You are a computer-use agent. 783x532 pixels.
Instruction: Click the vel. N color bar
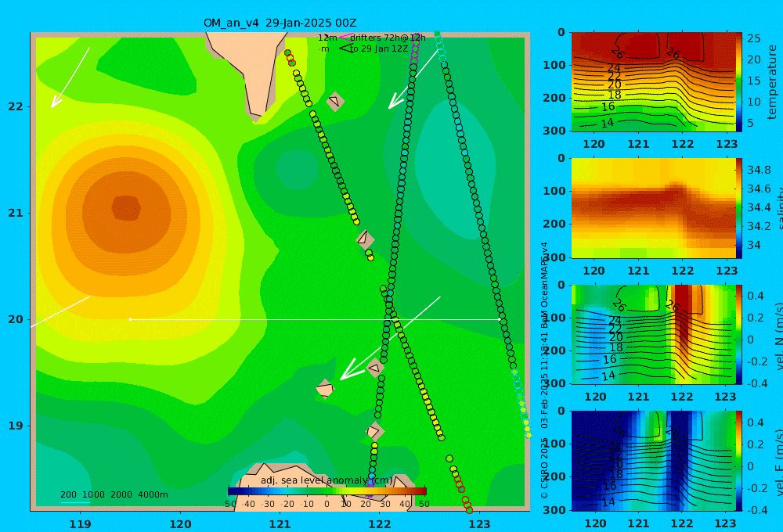point(739,334)
